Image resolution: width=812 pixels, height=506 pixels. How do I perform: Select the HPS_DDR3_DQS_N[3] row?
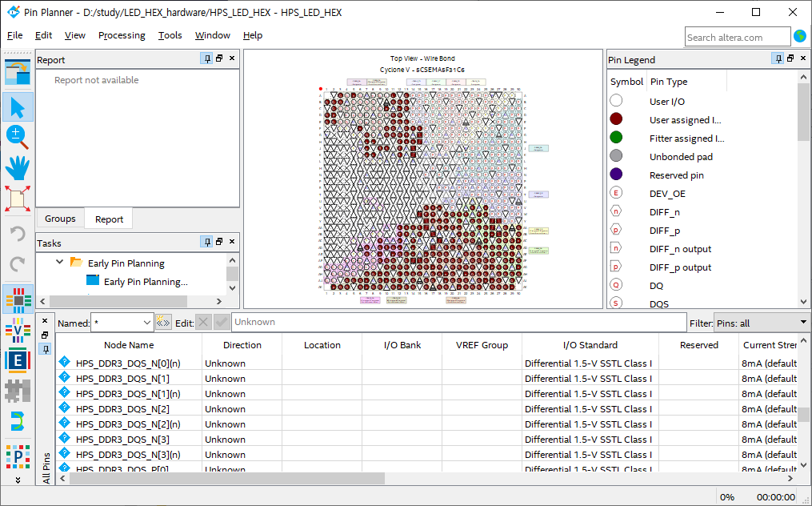click(x=426, y=439)
